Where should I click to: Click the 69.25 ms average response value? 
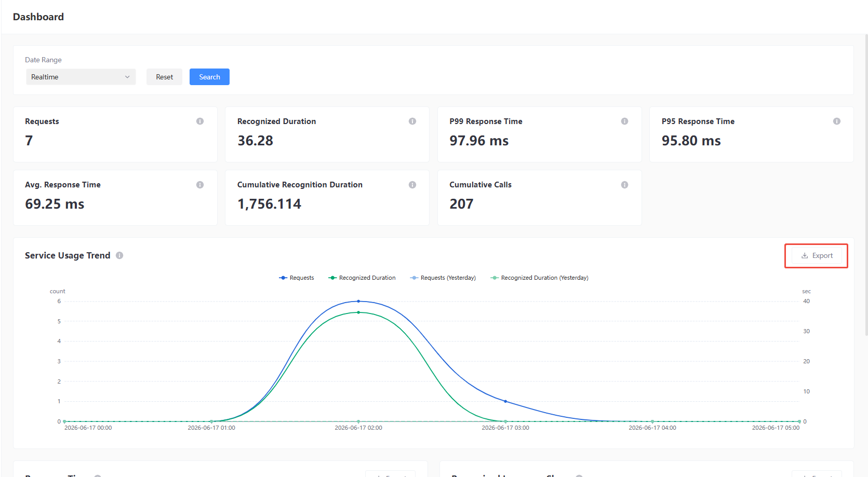[55, 204]
